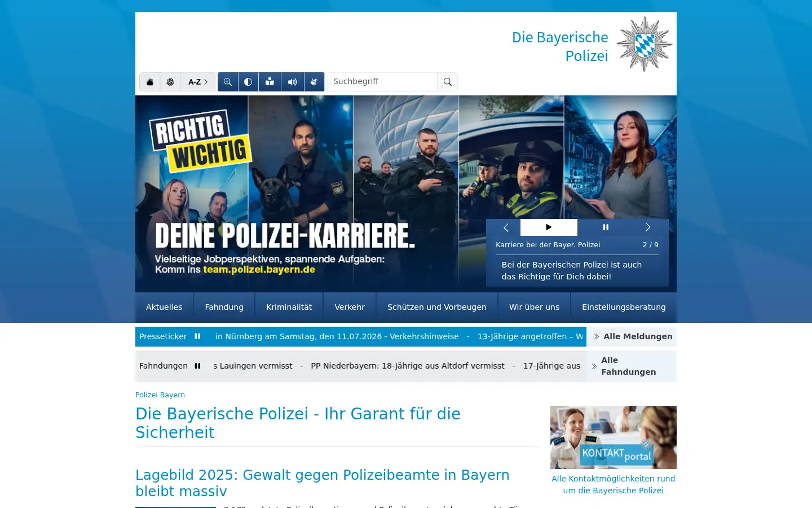Click into the Suchbegriff search field
Image resolution: width=812 pixels, height=508 pixels.
[382, 82]
